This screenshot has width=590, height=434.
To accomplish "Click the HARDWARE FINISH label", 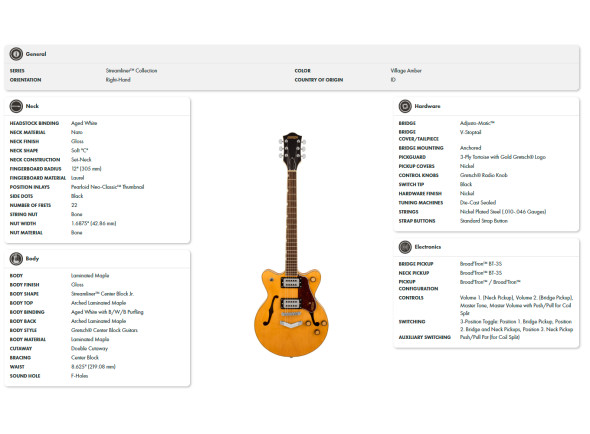I will tap(420, 193).
